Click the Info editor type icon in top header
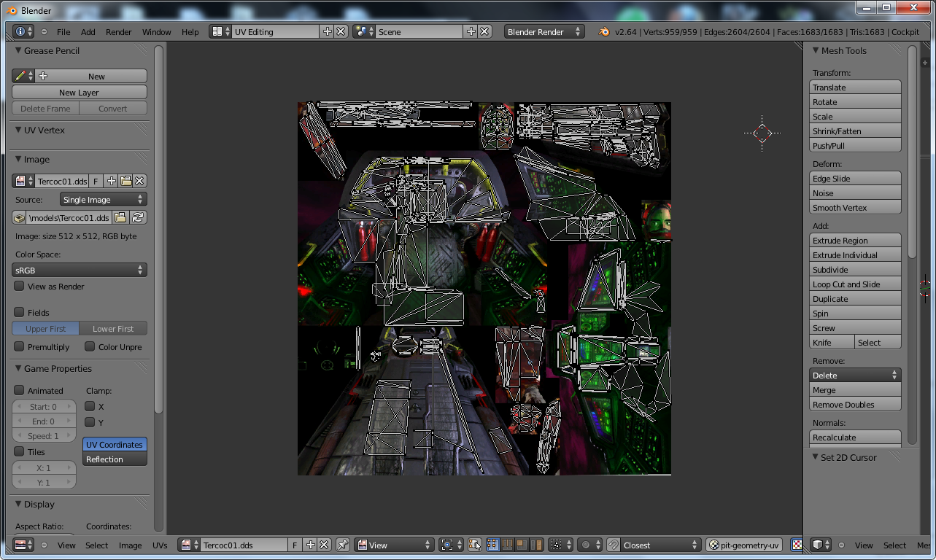This screenshot has width=936, height=560. [23, 32]
